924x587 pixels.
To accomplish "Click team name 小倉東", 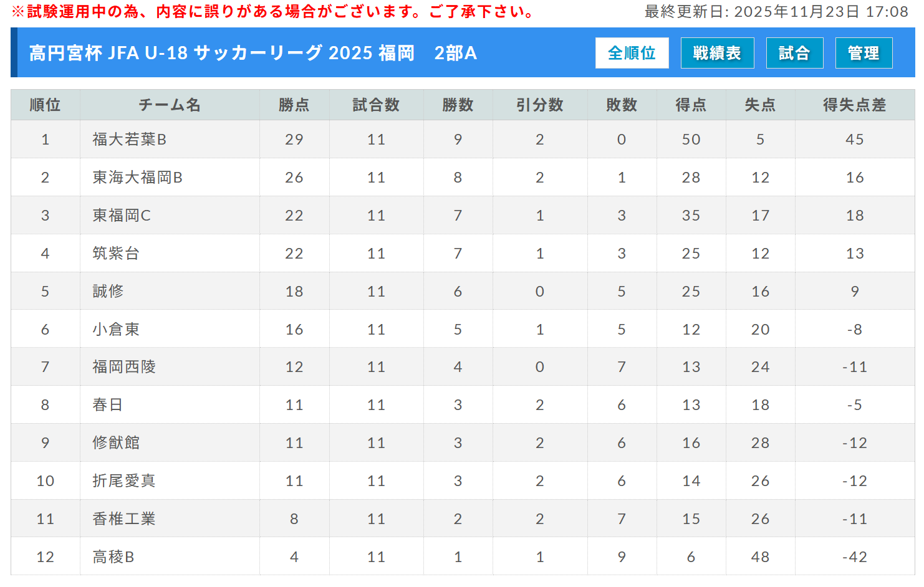I will pyautogui.click(x=116, y=329).
